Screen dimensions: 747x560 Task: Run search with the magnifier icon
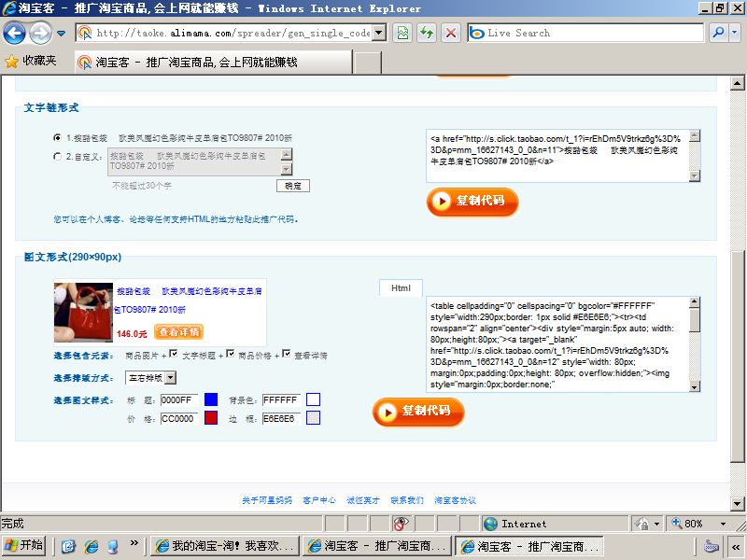(718, 33)
